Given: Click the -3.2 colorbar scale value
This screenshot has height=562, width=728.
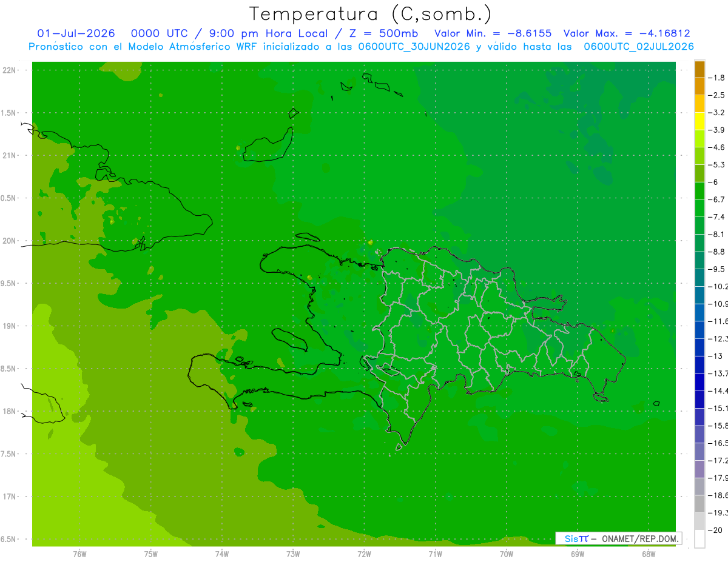Looking at the screenshot, I should 718,113.
